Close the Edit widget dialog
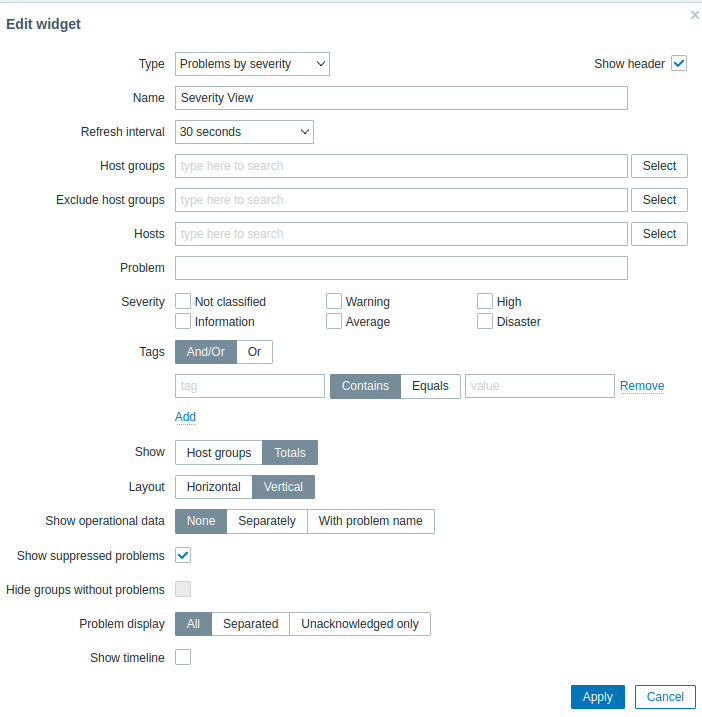 pos(695,15)
